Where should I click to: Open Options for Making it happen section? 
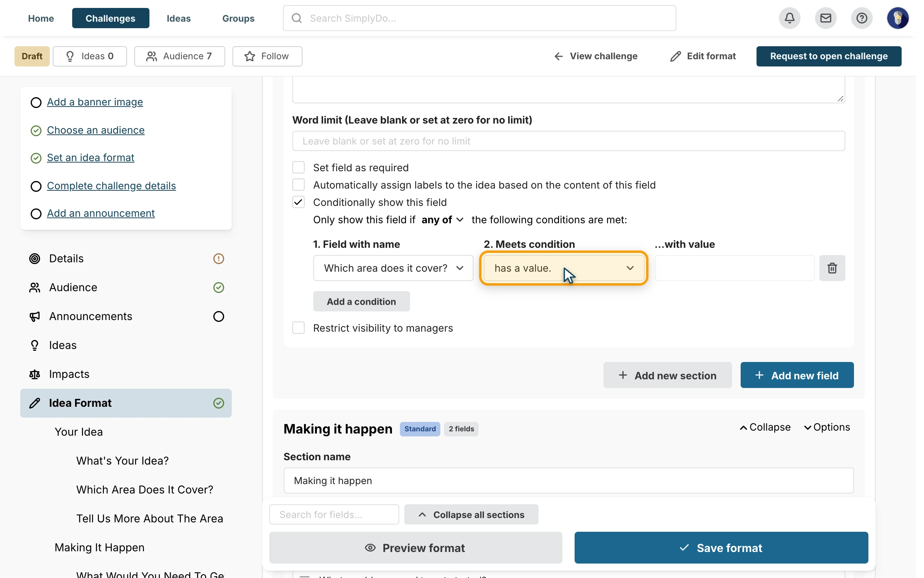[827, 427]
